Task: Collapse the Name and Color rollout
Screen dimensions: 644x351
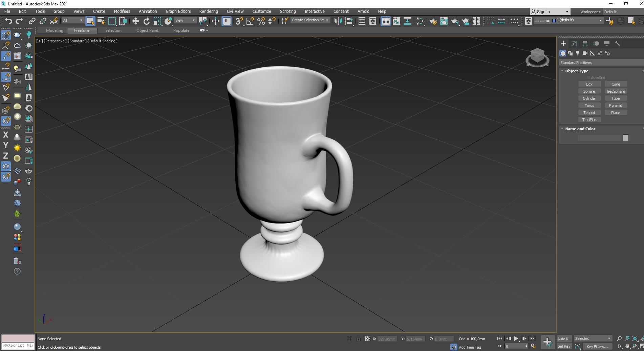Action: pos(580,129)
